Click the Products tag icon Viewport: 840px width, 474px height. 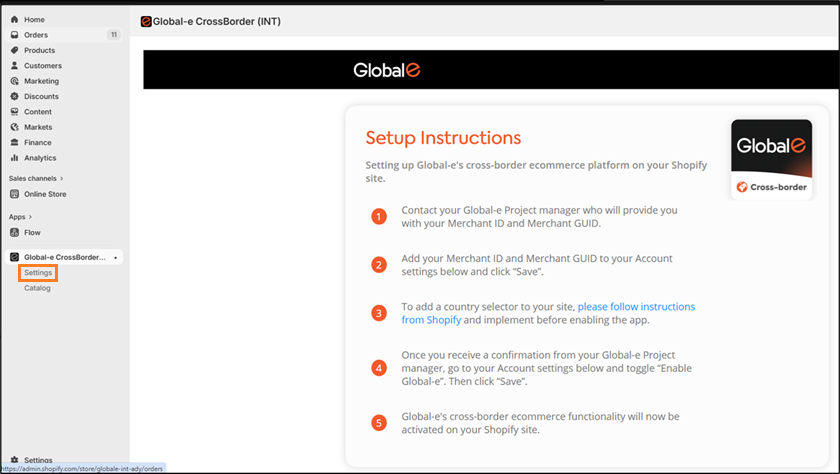pyautogui.click(x=14, y=50)
